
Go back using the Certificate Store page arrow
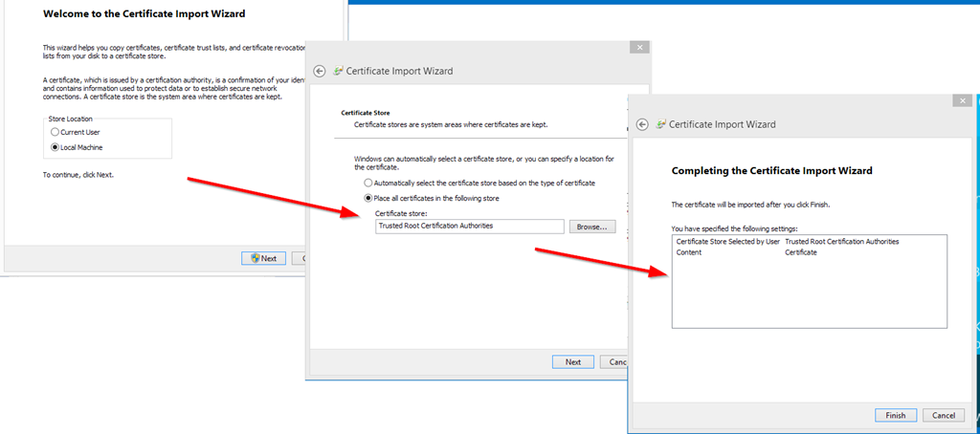pyautogui.click(x=319, y=71)
